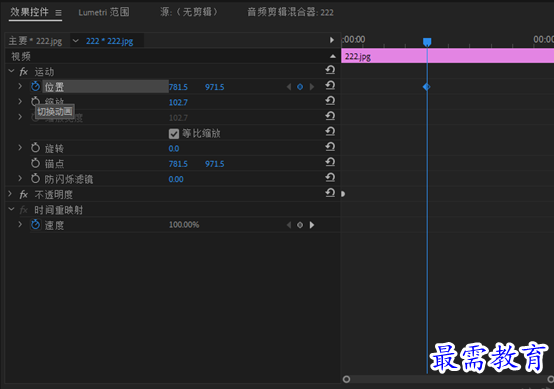Select the position keyframe diamond in timeline
This screenshot has width=554, height=389.
(x=427, y=87)
